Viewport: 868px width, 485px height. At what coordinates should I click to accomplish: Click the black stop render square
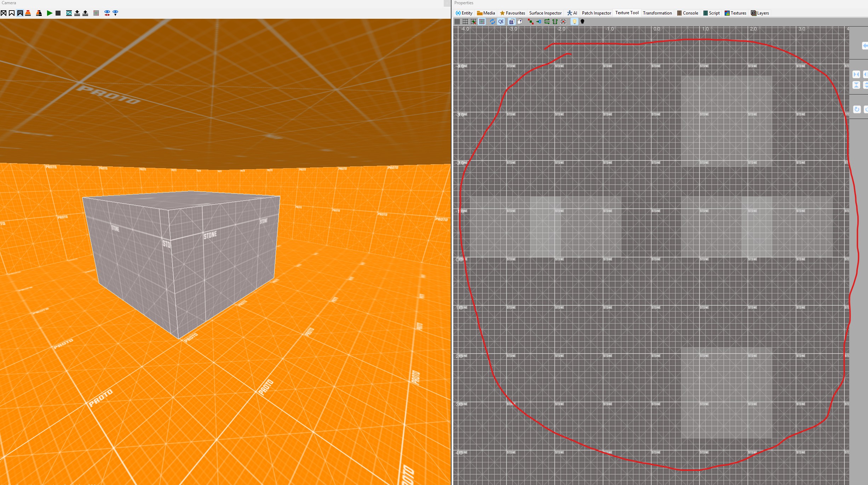58,13
